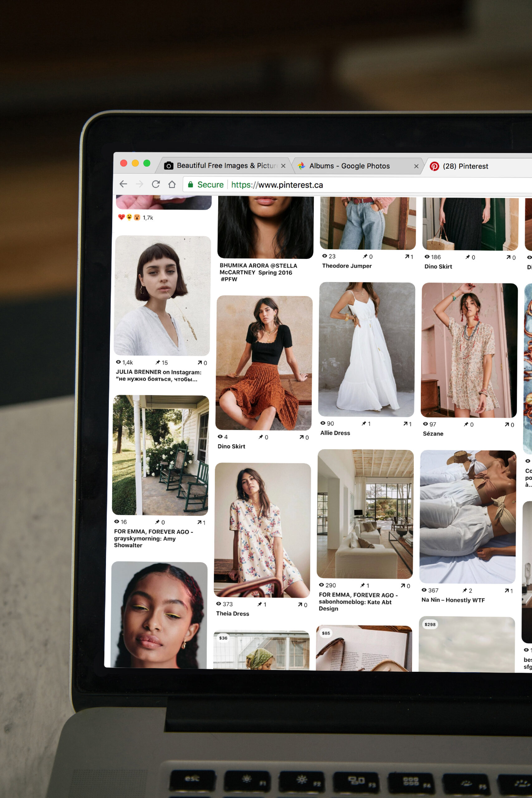This screenshot has height=798, width=532.
Task: Open the Theia Dress pin title
Action: 232,613
